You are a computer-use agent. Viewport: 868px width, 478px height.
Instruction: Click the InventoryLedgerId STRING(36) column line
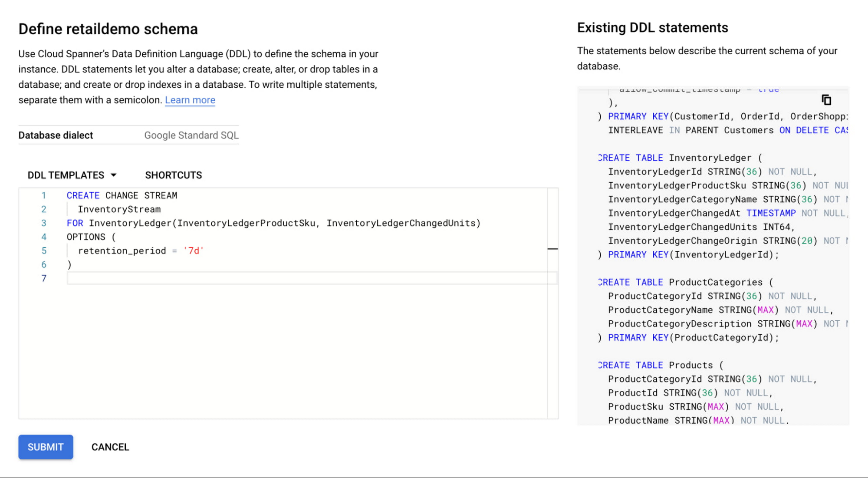coord(712,172)
